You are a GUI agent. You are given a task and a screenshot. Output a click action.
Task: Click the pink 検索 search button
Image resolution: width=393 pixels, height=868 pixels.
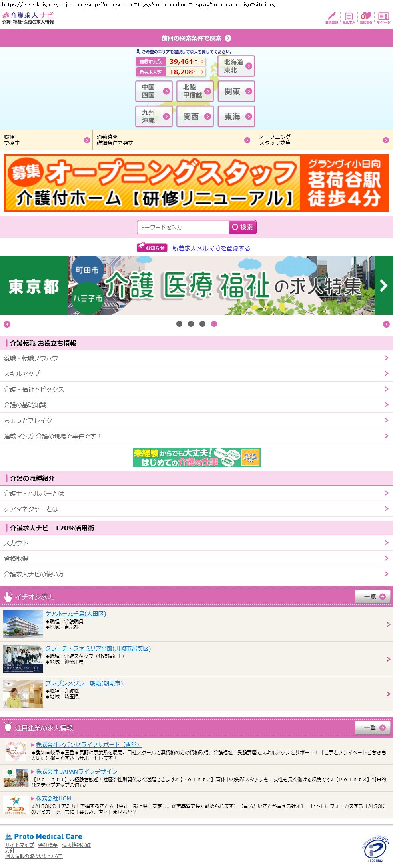(243, 227)
